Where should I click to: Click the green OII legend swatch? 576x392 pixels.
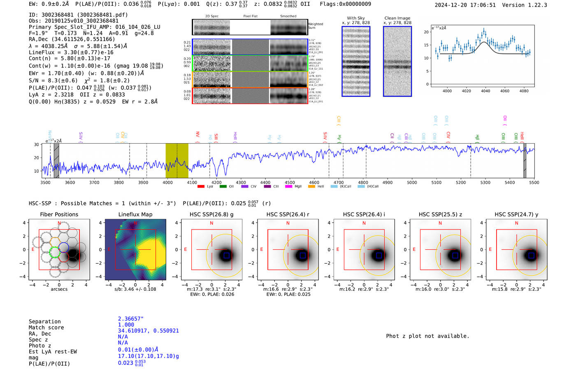223,186
